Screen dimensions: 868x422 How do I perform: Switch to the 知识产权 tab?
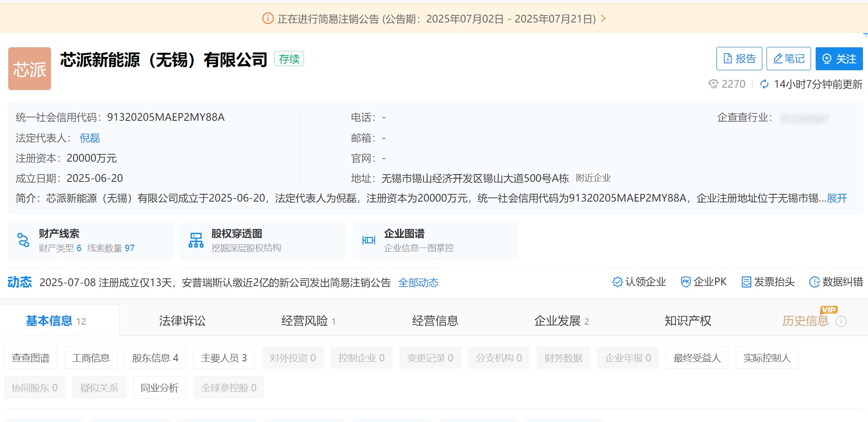tap(688, 321)
